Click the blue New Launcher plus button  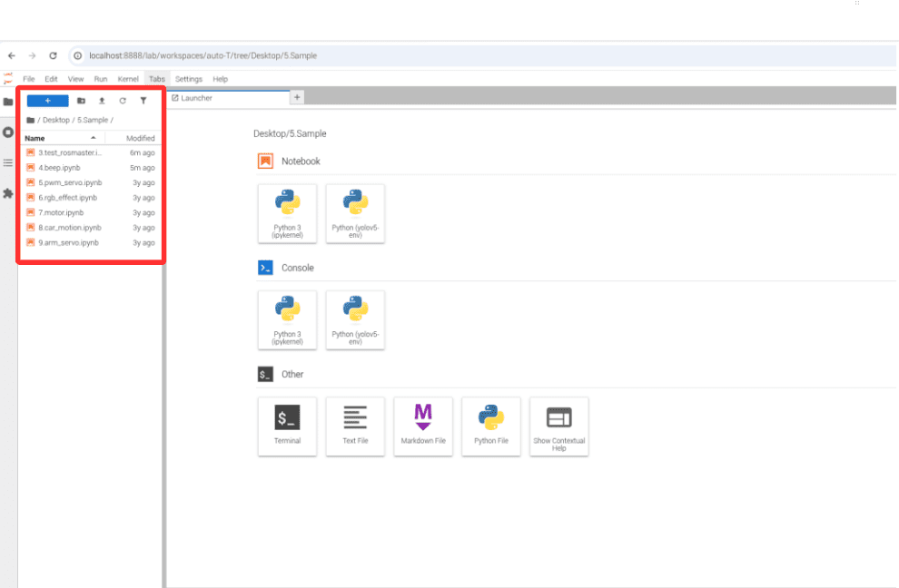[x=47, y=101]
